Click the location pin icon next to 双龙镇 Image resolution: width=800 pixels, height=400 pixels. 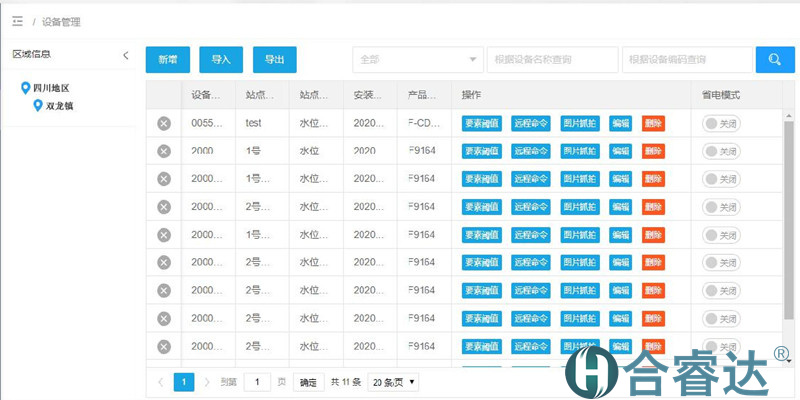click(39, 105)
